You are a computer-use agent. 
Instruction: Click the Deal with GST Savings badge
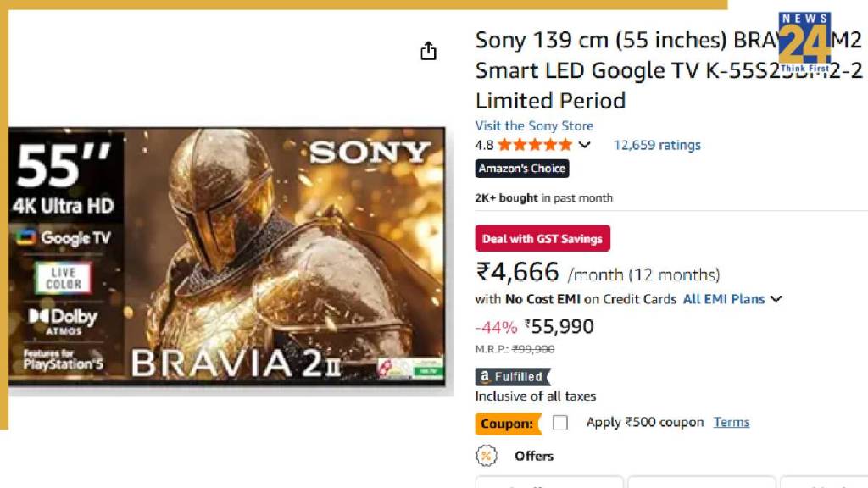coord(542,239)
